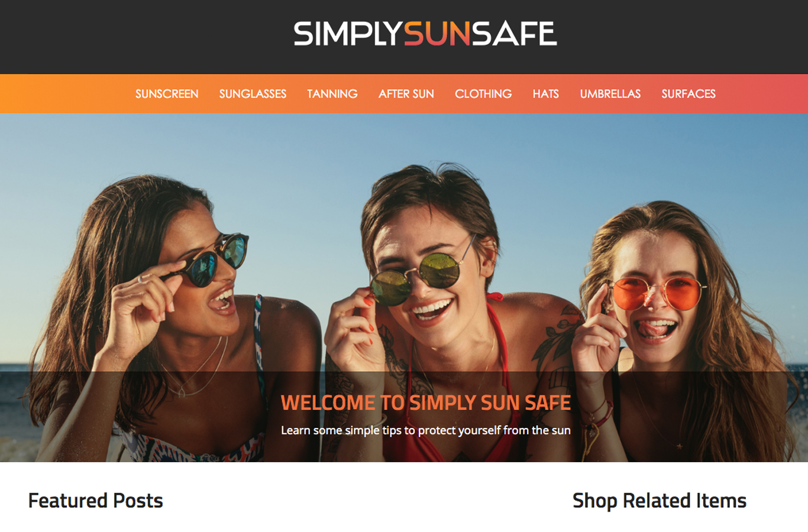Screen dimensions: 808x532
Task: Click the Featured Posts heading
Action: (95, 501)
